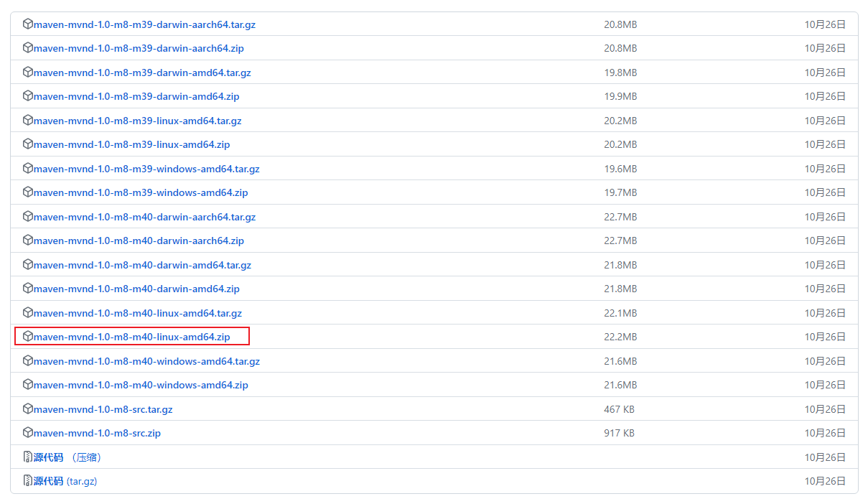Download maven-mvnd-1.0-m8-m39-linux-amd64.tar.gz

[x=138, y=121]
